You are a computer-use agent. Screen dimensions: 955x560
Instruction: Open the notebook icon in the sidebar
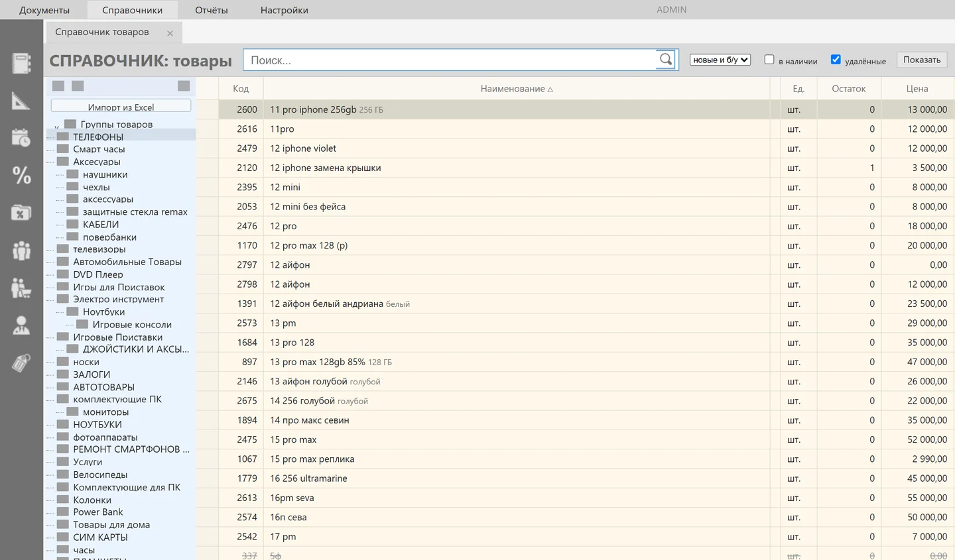tap(21, 63)
